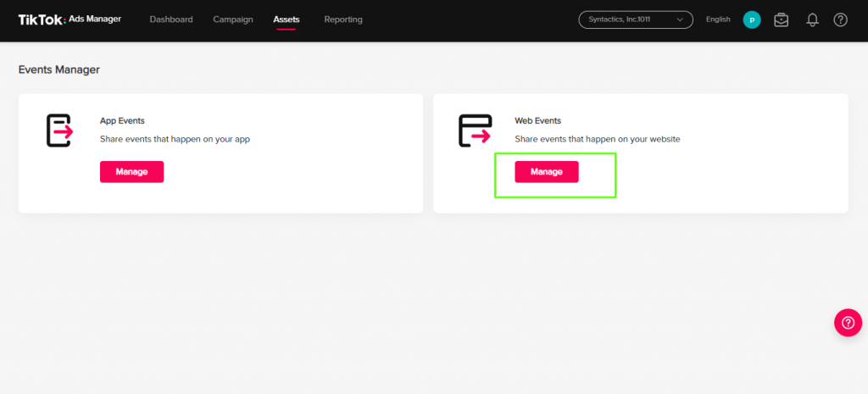Manage Web Events

tap(547, 171)
